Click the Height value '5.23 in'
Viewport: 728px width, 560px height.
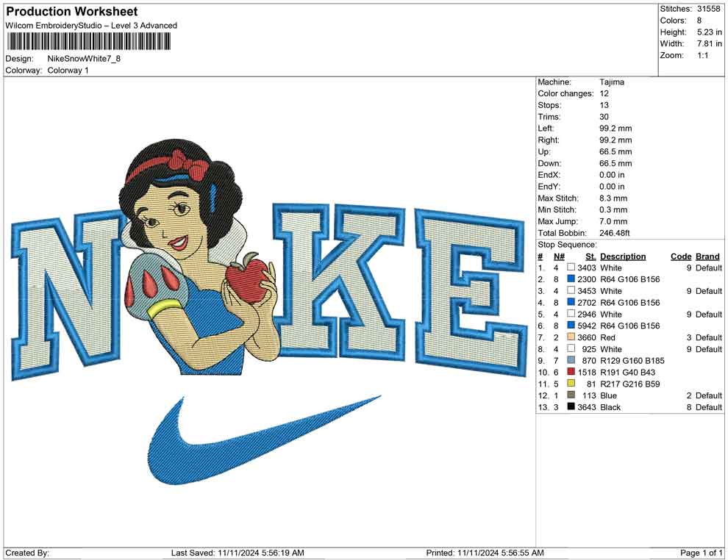pos(710,32)
